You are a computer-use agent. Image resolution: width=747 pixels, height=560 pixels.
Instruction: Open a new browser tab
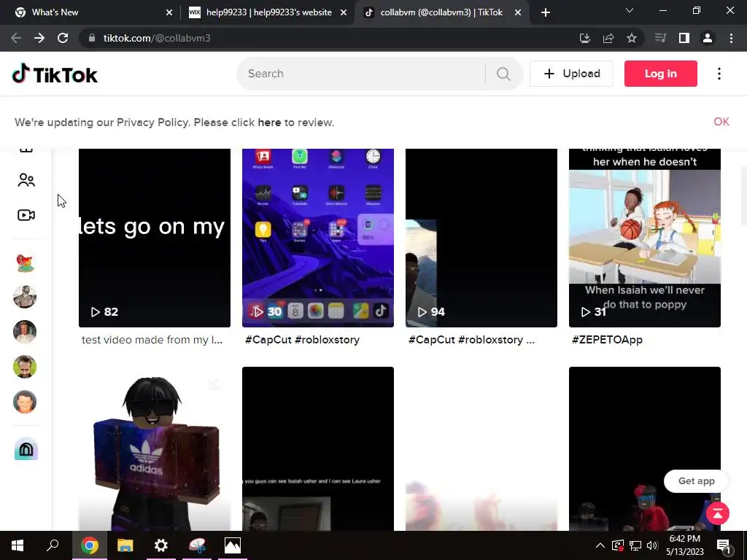pos(546,12)
